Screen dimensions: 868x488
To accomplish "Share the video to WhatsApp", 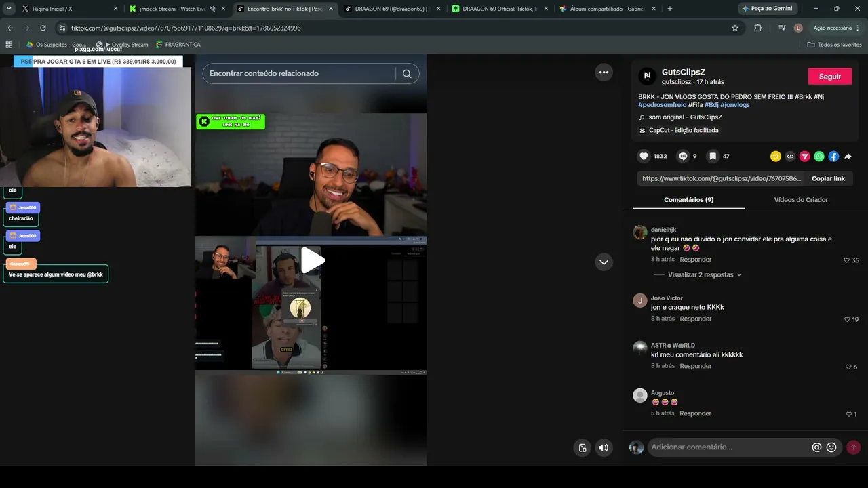I will click(819, 157).
